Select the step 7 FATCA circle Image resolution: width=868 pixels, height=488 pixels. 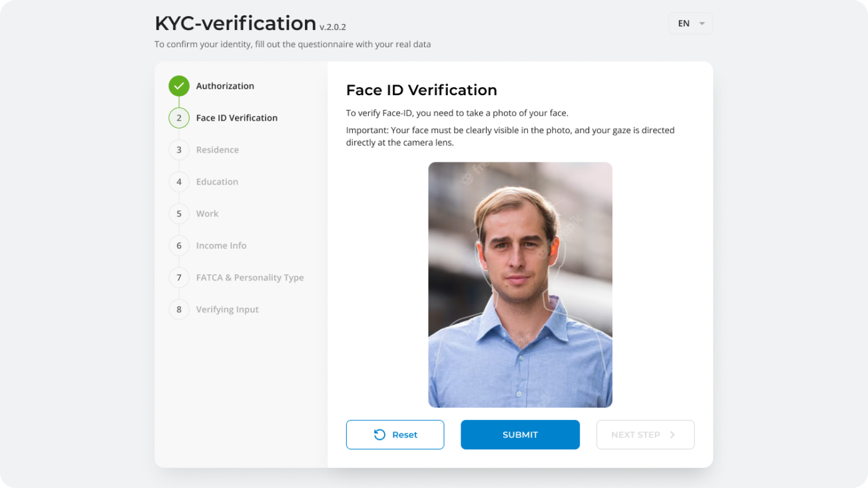pos(179,278)
